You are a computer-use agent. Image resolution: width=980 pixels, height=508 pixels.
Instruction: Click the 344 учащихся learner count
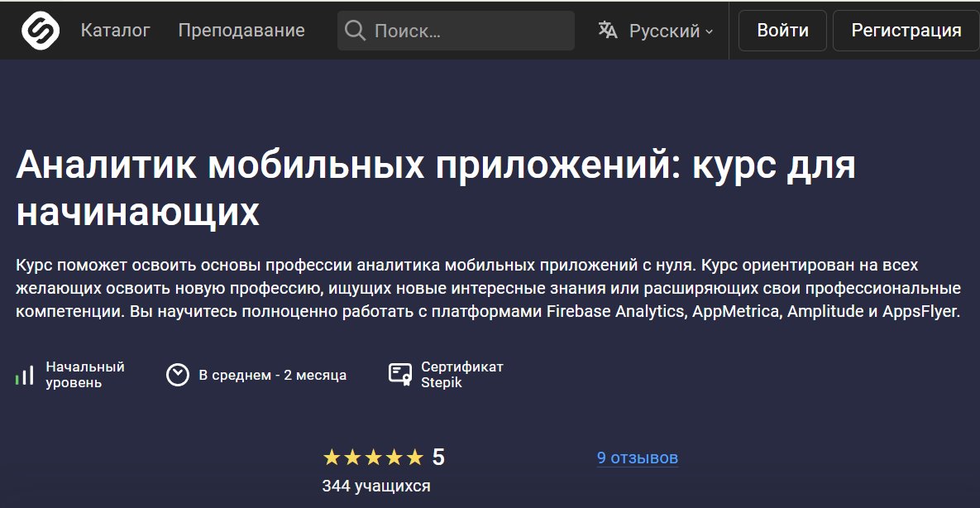tap(376, 486)
